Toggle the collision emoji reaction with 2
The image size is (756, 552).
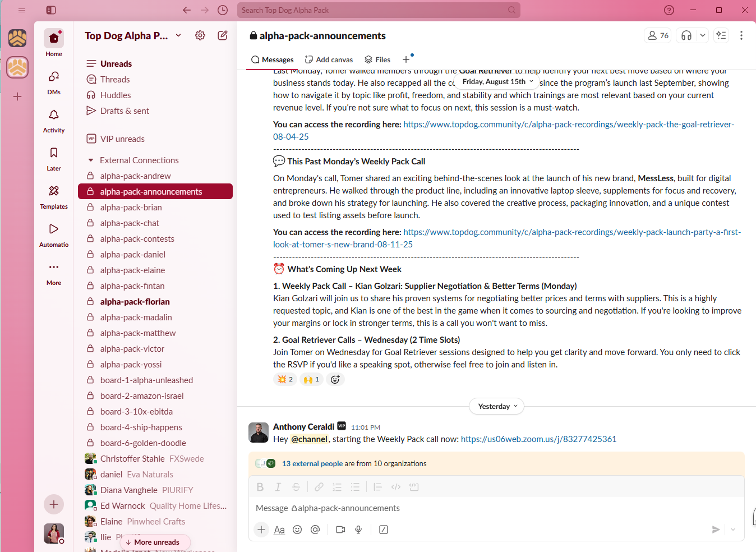pyautogui.click(x=285, y=379)
